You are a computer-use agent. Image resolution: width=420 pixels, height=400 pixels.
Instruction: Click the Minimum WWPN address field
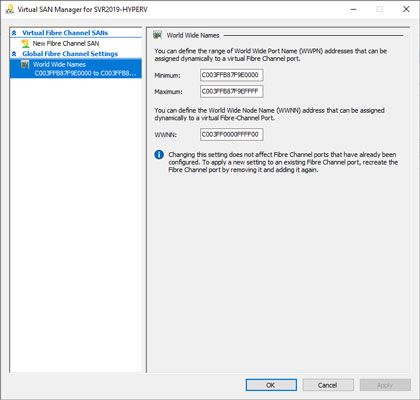(x=232, y=75)
